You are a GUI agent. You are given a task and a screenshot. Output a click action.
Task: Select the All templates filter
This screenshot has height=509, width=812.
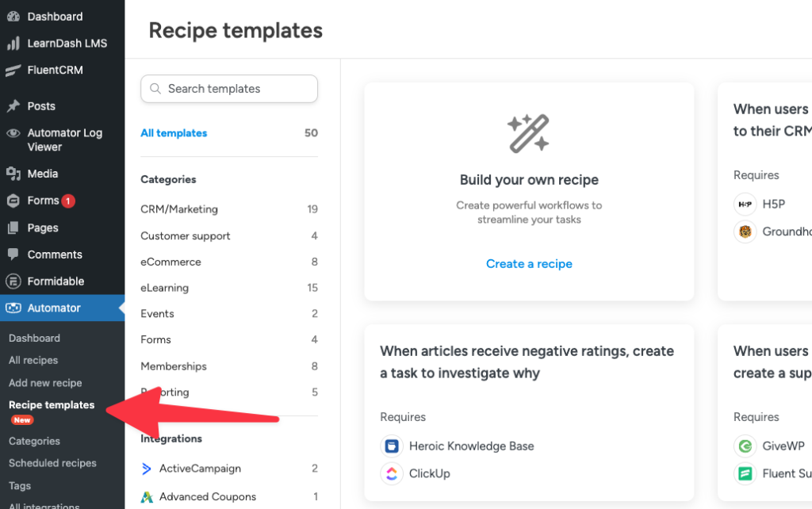(x=173, y=133)
